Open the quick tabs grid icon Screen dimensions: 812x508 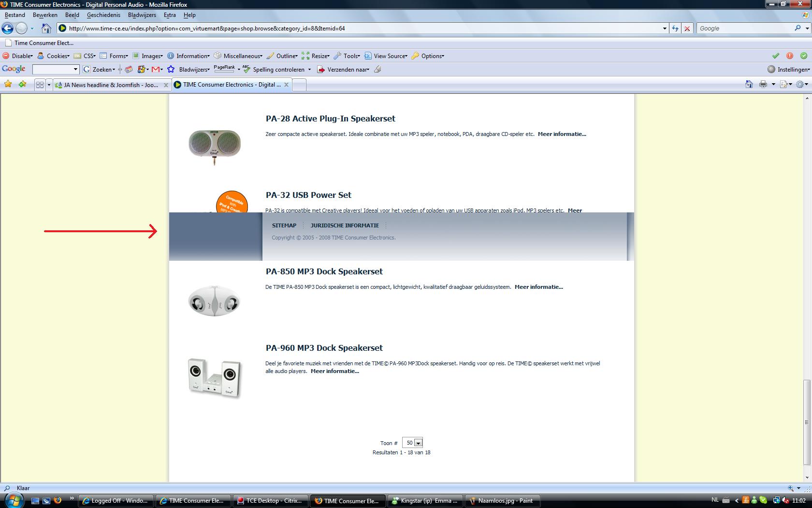pyautogui.click(x=40, y=85)
